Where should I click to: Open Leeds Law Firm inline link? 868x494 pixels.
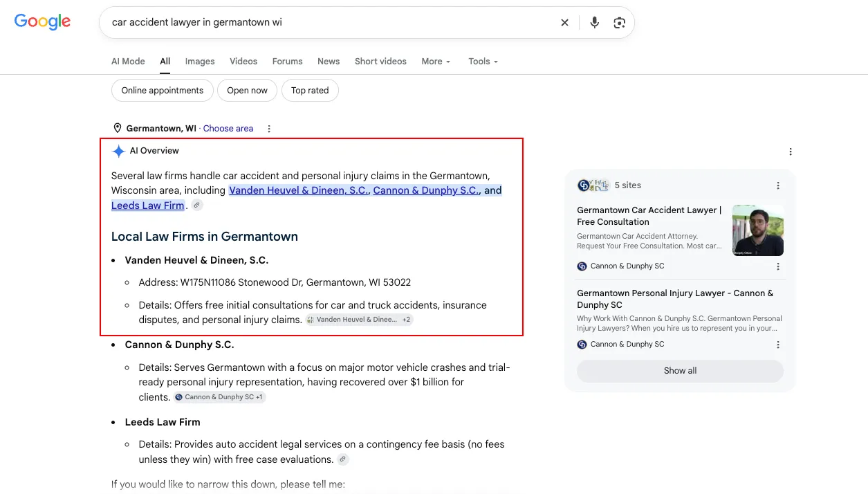pyautogui.click(x=148, y=205)
